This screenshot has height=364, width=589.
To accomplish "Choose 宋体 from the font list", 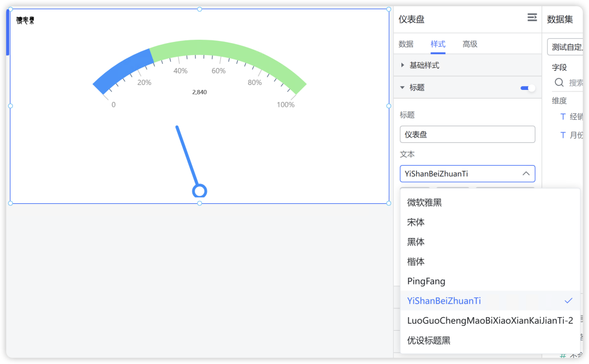I will point(416,222).
